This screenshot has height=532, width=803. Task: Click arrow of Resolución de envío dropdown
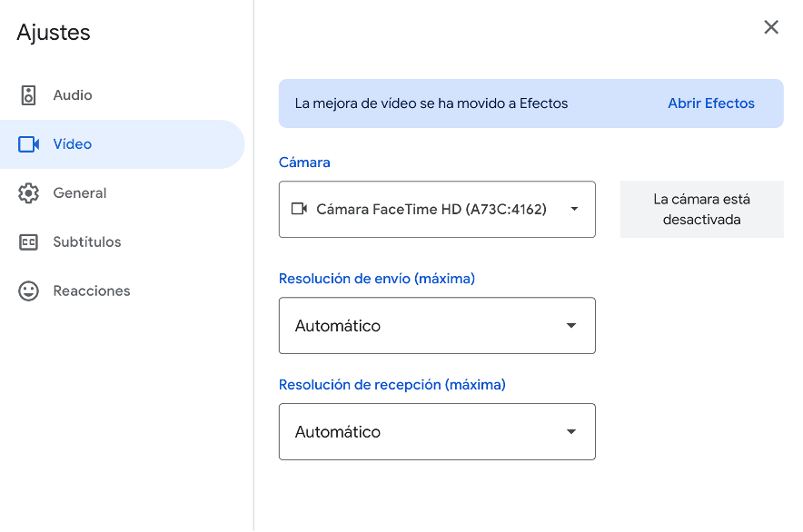point(571,326)
